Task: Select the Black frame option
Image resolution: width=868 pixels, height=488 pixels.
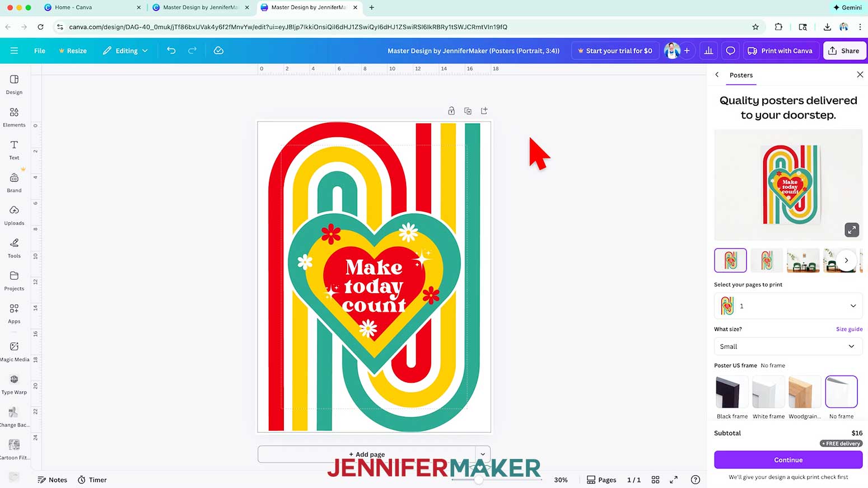Action: tap(732, 397)
